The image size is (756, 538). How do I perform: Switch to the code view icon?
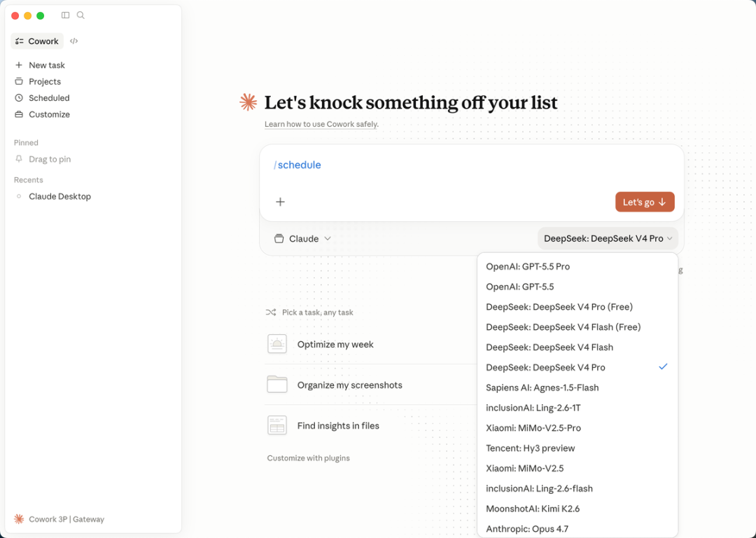(74, 41)
